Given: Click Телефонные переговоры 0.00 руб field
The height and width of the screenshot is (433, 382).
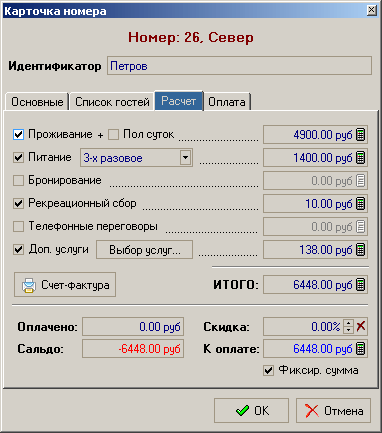Looking at the screenshot, I should click(x=315, y=227).
